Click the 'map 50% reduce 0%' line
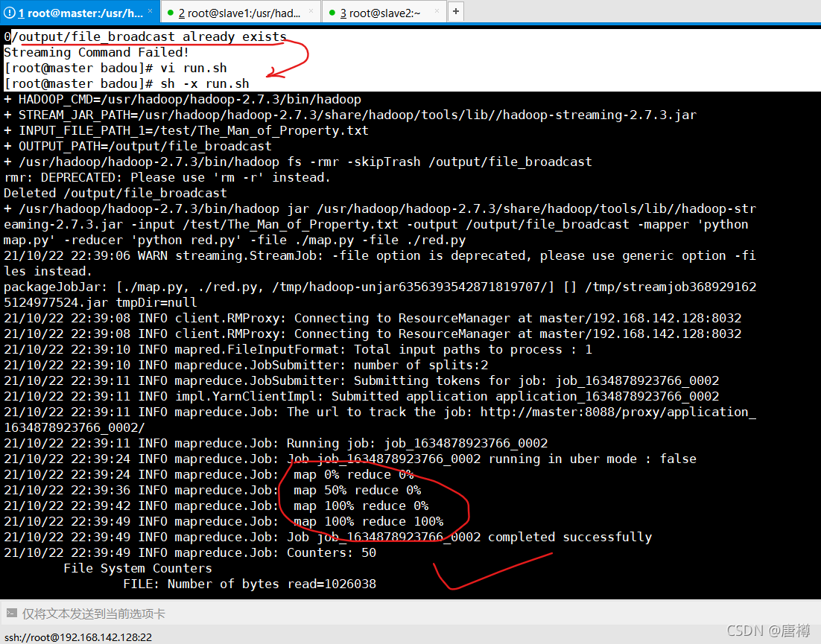The width and height of the screenshot is (821, 644). (212, 491)
